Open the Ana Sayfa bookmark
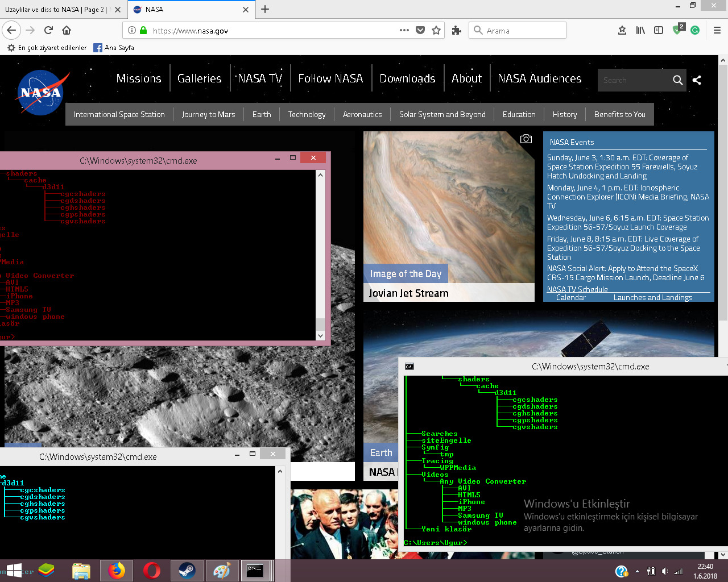The height and width of the screenshot is (582, 728). point(114,48)
